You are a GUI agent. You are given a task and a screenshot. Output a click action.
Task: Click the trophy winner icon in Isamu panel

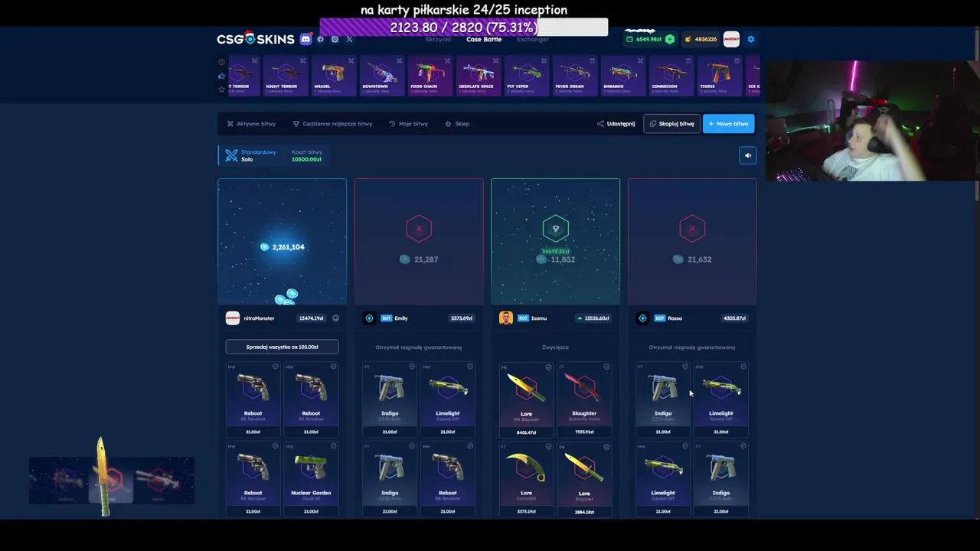tap(556, 228)
